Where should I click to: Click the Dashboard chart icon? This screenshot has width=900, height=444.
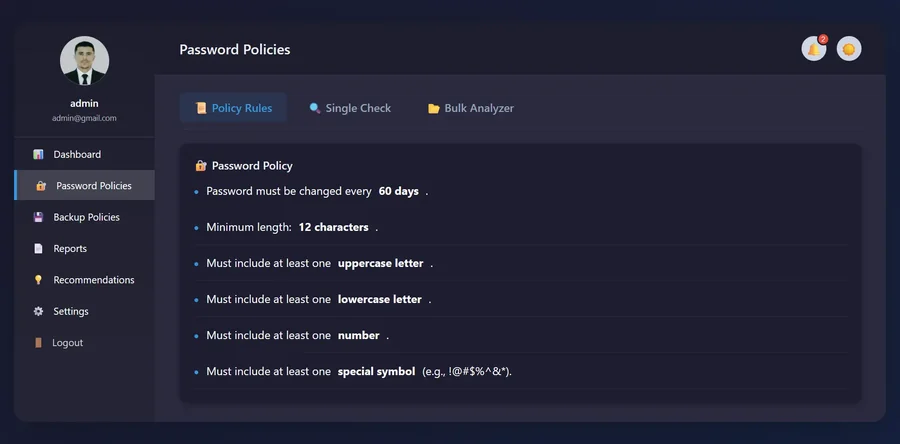pyautogui.click(x=38, y=154)
